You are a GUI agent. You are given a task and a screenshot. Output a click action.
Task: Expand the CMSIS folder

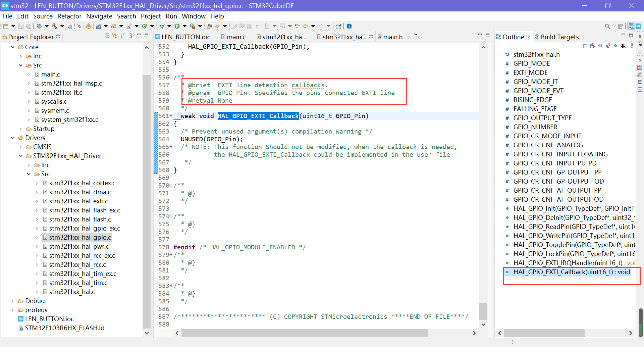(x=21, y=147)
